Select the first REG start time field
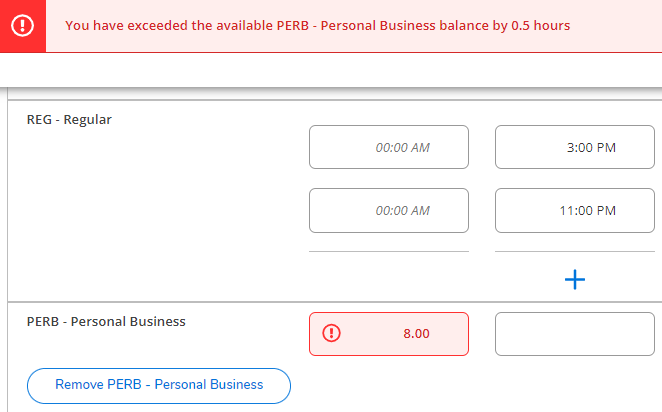Screen dimensions: 662x412 (x=389, y=147)
